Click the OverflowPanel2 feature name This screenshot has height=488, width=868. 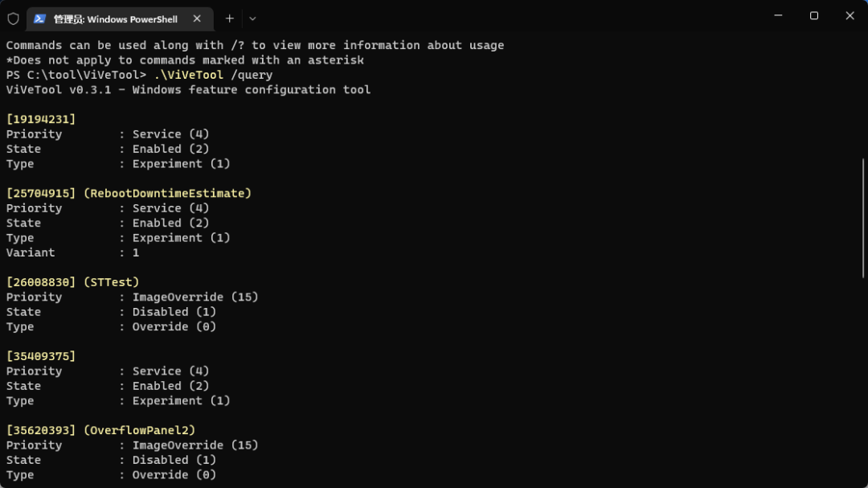140,430
